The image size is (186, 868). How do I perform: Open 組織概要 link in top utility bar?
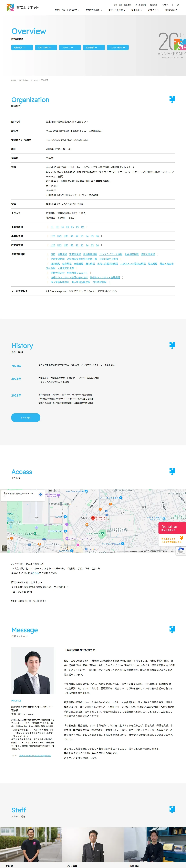coord(154,5)
